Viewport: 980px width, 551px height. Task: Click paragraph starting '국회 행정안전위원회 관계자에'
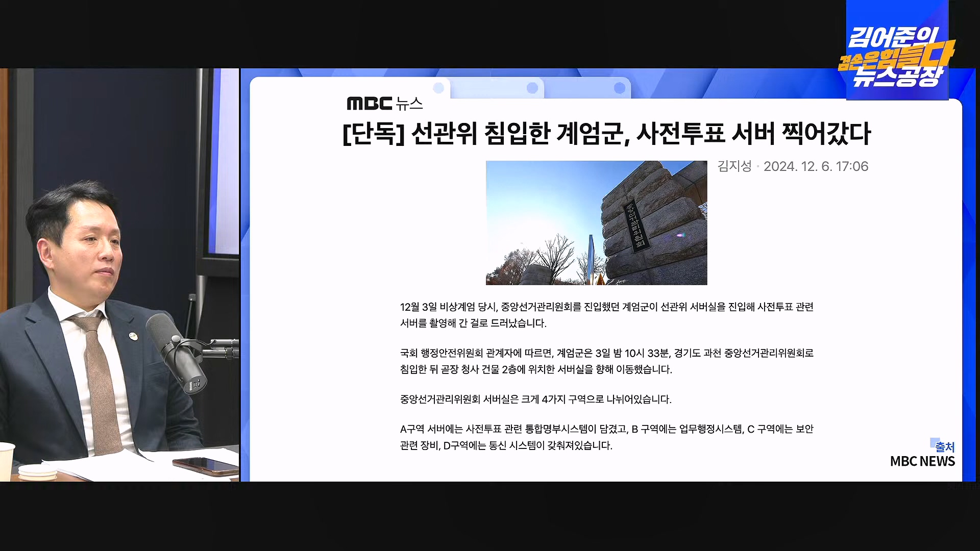pyautogui.click(x=606, y=361)
